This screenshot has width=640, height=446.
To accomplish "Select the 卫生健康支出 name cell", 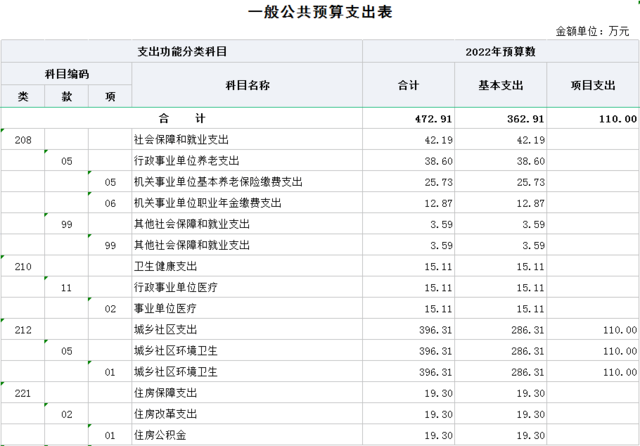I will (165, 267).
